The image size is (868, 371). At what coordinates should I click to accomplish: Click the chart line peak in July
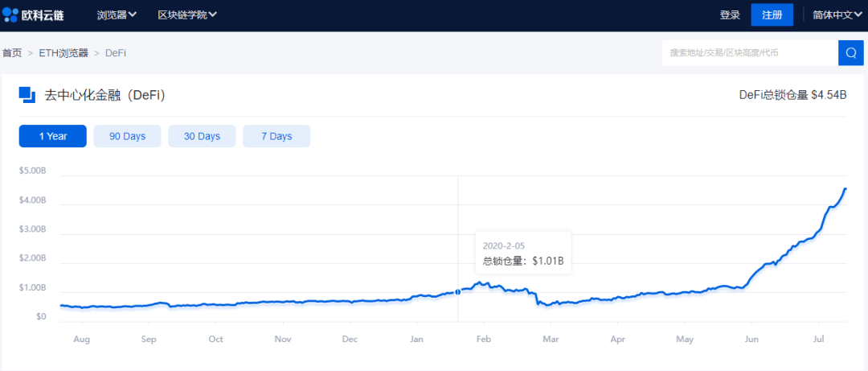click(845, 189)
